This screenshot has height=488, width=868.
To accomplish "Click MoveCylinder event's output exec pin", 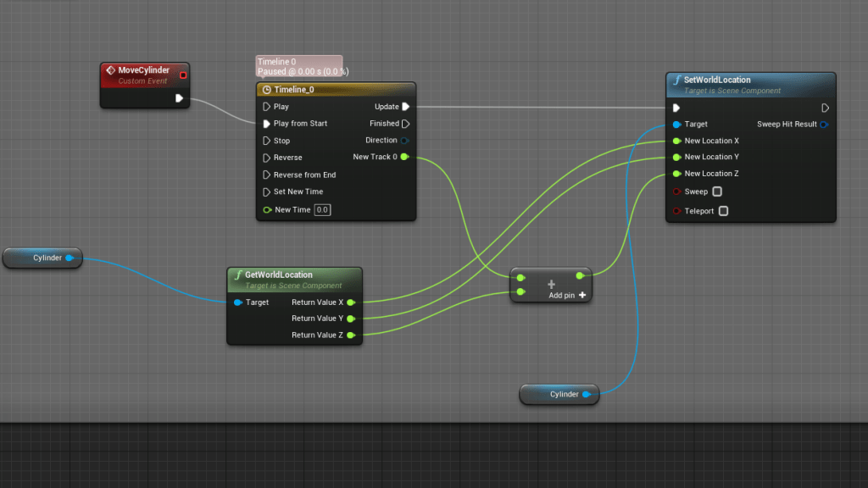I will click(179, 98).
